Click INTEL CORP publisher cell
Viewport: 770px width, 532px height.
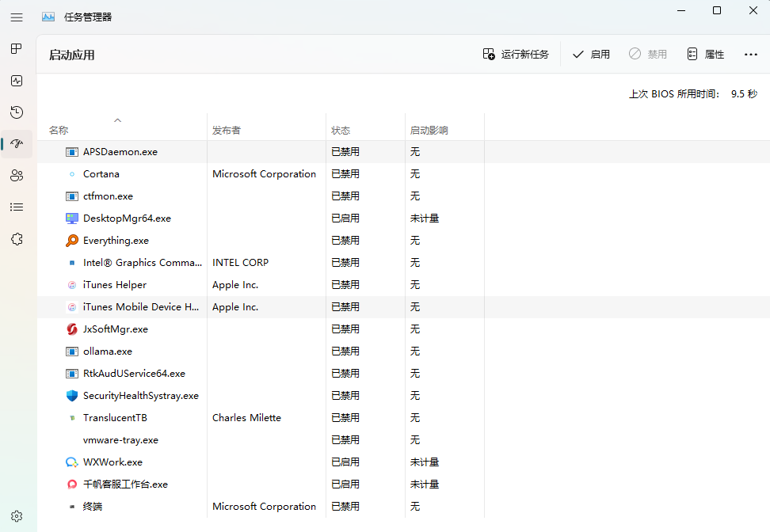pyautogui.click(x=241, y=263)
